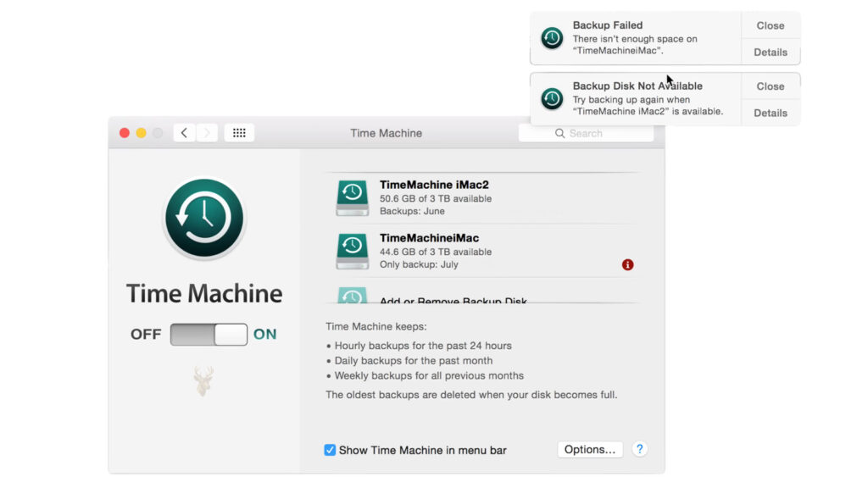Click the ON label beside the switch
Screen dimensions: 868x488
pyautogui.click(x=264, y=334)
